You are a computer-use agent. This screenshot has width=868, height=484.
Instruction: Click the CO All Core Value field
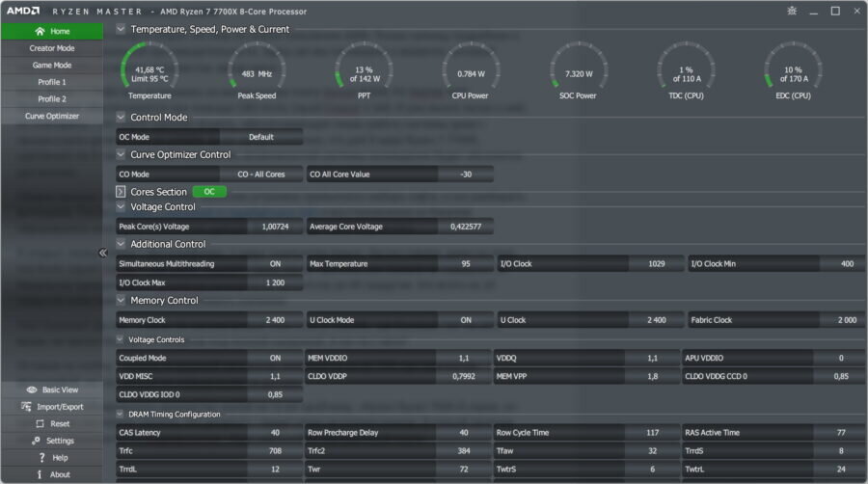(399, 175)
